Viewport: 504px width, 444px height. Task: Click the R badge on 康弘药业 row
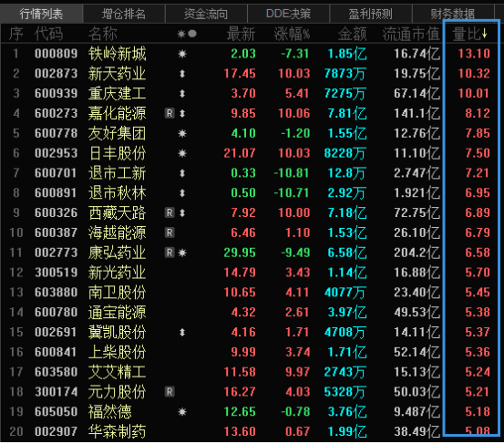click(170, 253)
